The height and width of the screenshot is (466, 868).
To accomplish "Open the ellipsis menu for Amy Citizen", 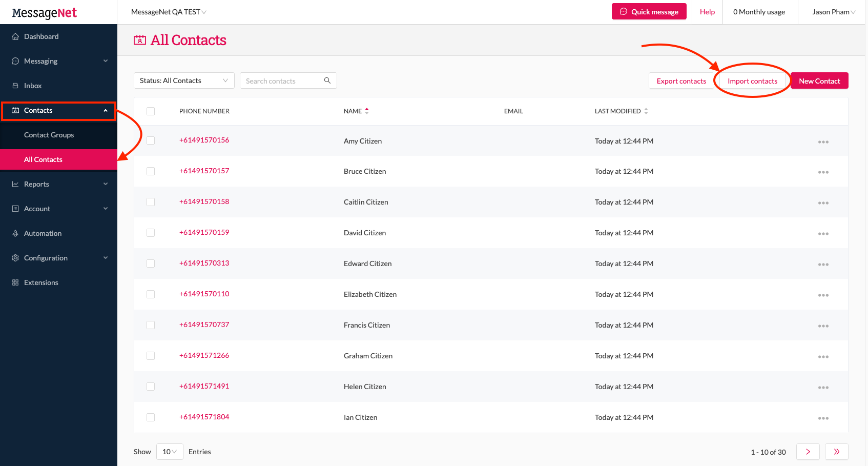I will (823, 141).
